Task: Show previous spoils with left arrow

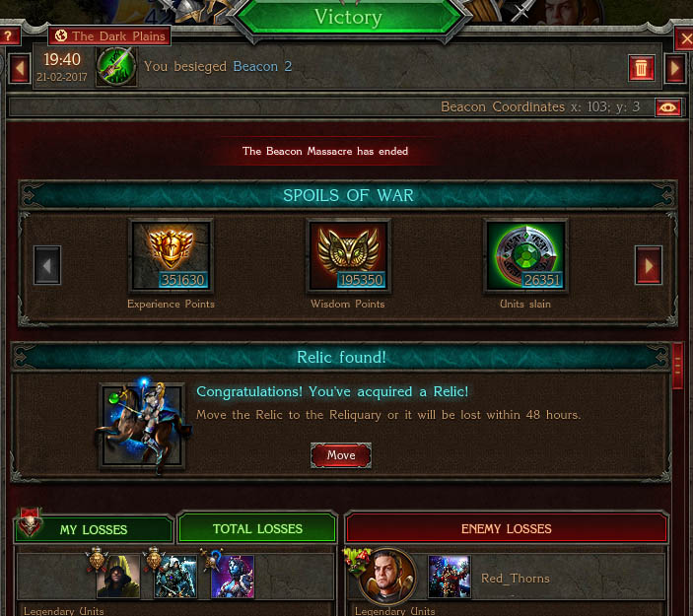Action: (47, 265)
